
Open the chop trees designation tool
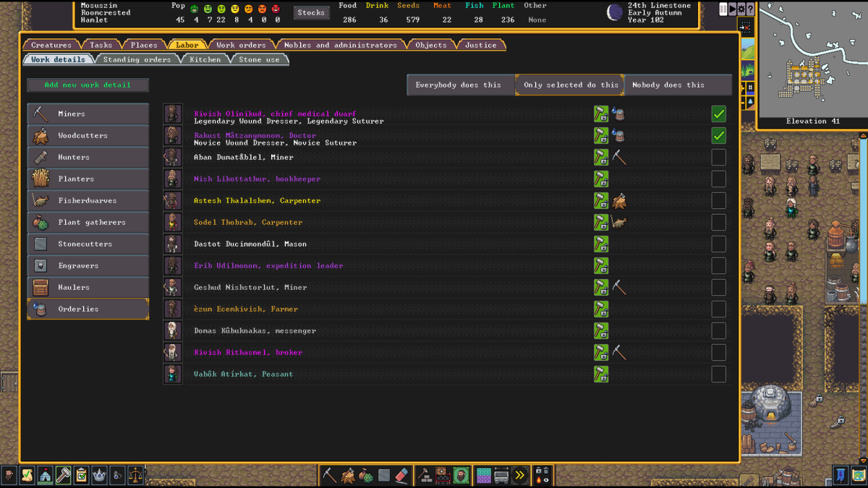(x=348, y=476)
